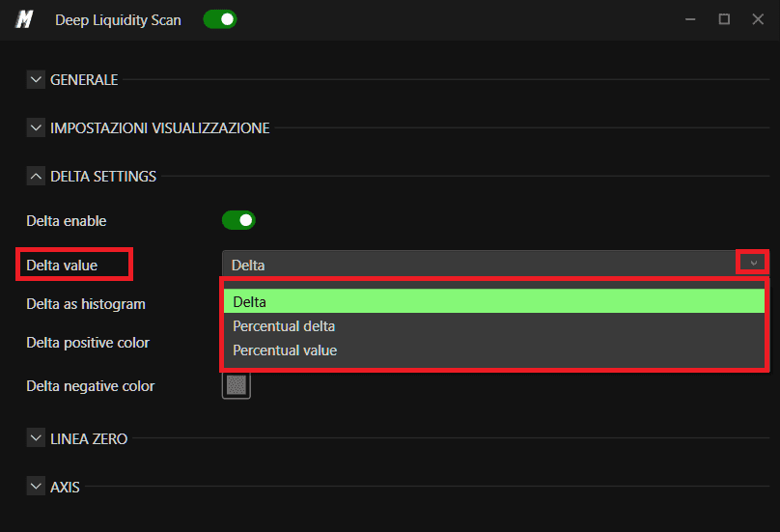Image resolution: width=780 pixels, height=532 pixels.
Task: Expand the LINEA ZERO section
Action: coord(36,438)
